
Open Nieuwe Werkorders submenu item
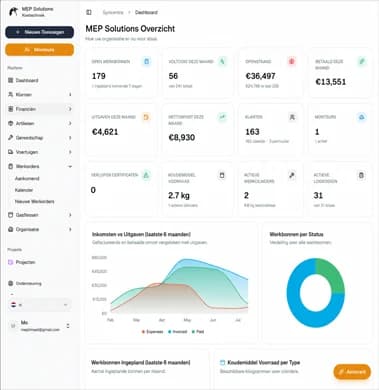[x=35, y=202]
